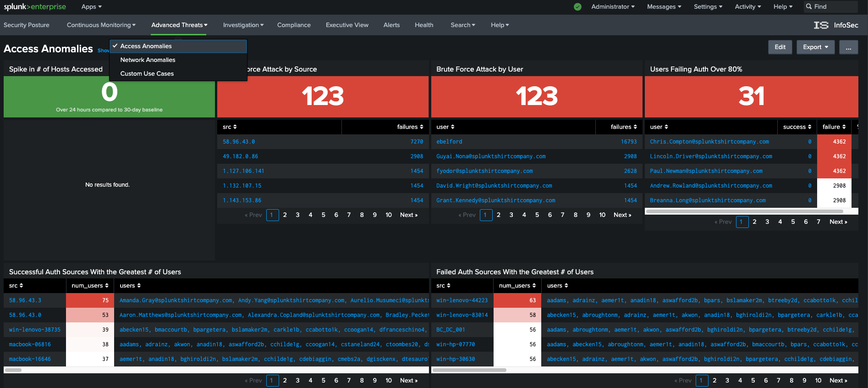Click macbook-06816 in Successful Auth Sources
The image size is (868, 388).
[x=30, y=345]
